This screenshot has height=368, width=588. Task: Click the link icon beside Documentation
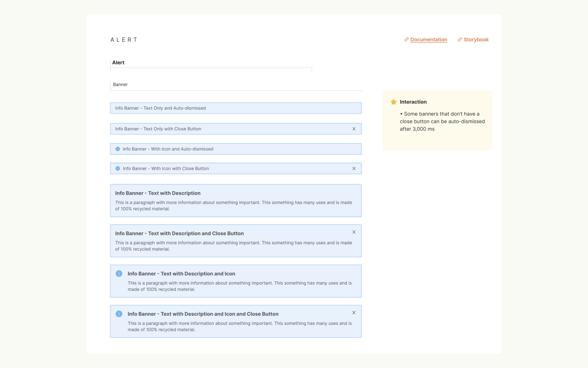406,40
